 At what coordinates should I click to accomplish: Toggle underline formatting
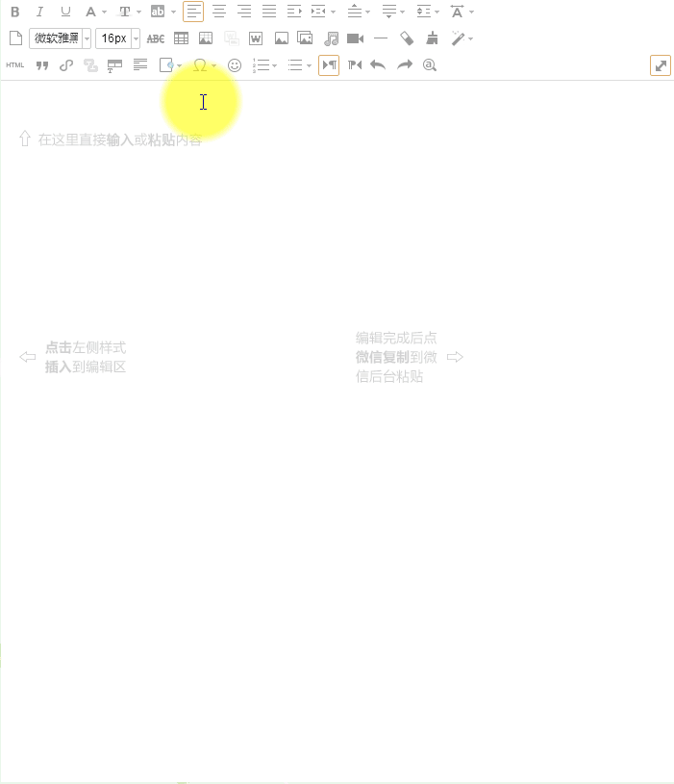click(65, 12)
